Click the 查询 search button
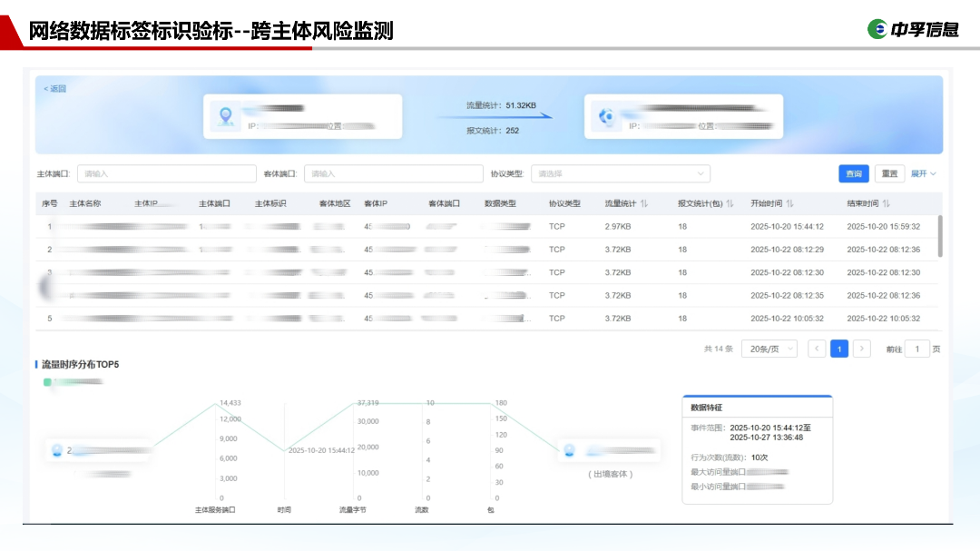 coord(854,173)
